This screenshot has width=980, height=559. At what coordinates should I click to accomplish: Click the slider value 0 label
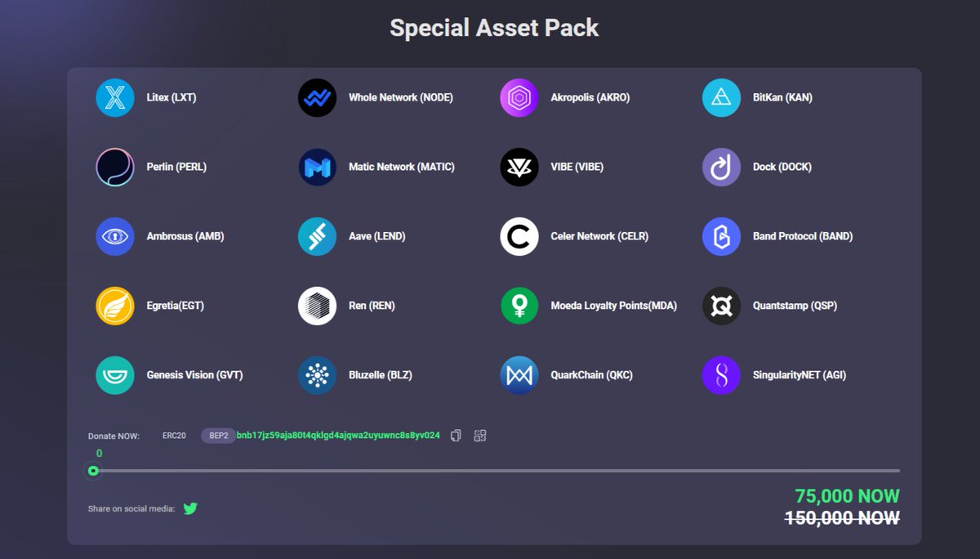pyautogui.click(x=99, y=453)
